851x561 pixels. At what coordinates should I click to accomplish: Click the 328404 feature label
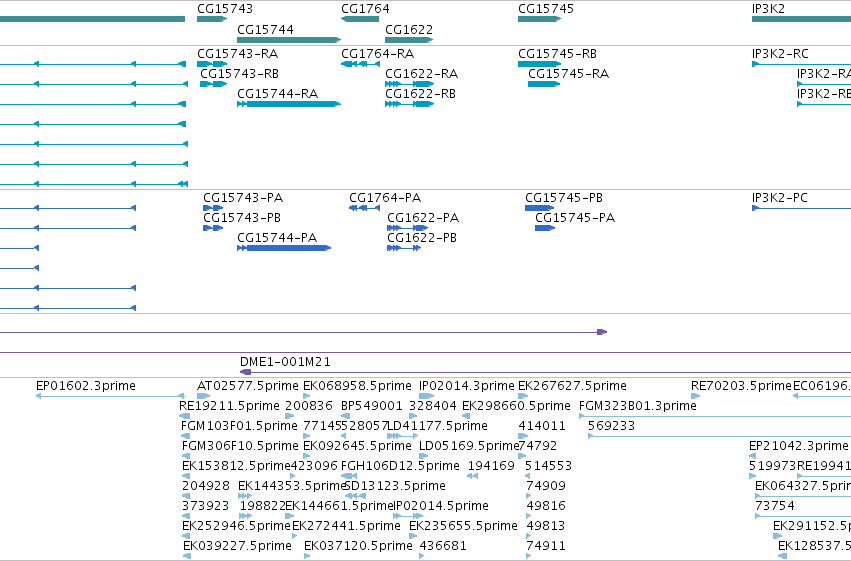pyautogui.click(x=433, y=406)
